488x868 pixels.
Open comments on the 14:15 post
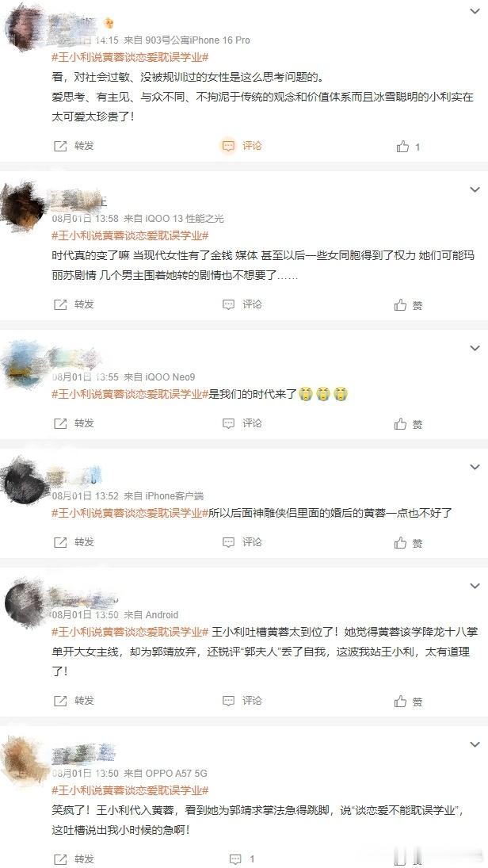click(x=242, y=146)
